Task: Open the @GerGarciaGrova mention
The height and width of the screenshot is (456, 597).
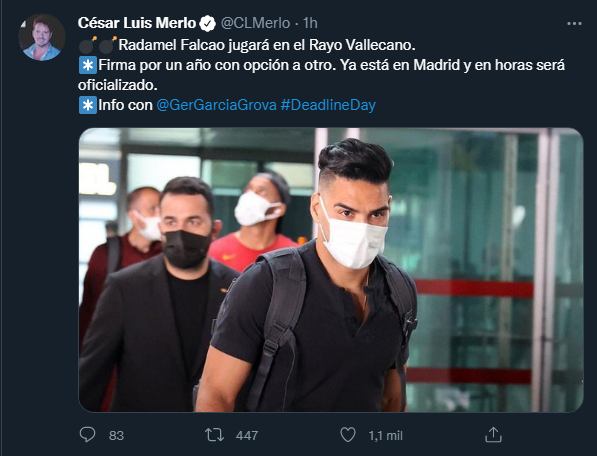Action: [x=216, y=105]
